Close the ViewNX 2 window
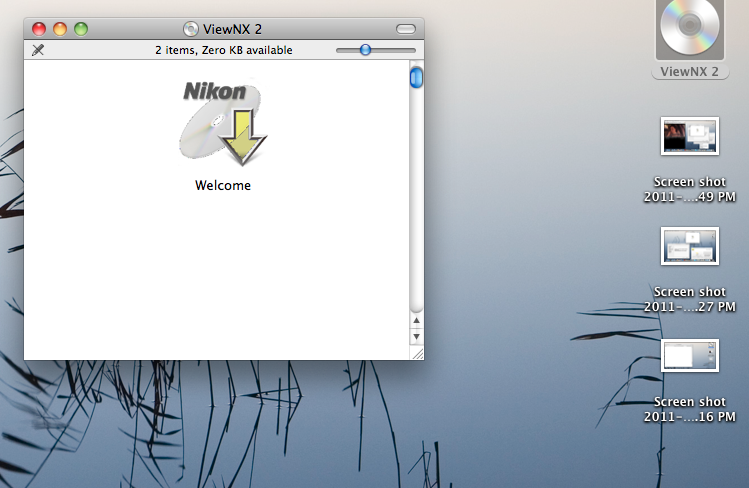 39,29
